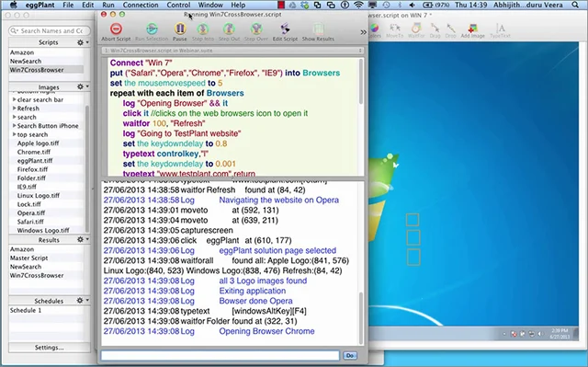Select the Opera.tiff image
Image resolution: width=588 pixels, height=367 pixels.
(x=31, y=212)
